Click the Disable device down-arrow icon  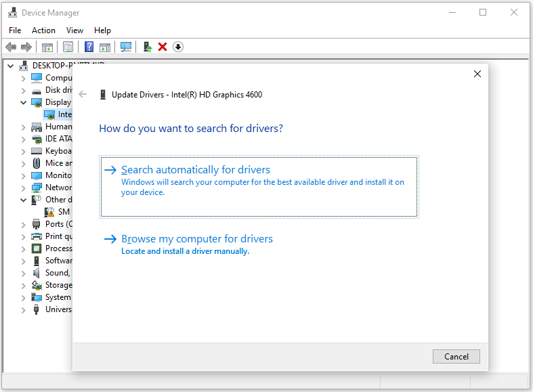click(178, 47)
